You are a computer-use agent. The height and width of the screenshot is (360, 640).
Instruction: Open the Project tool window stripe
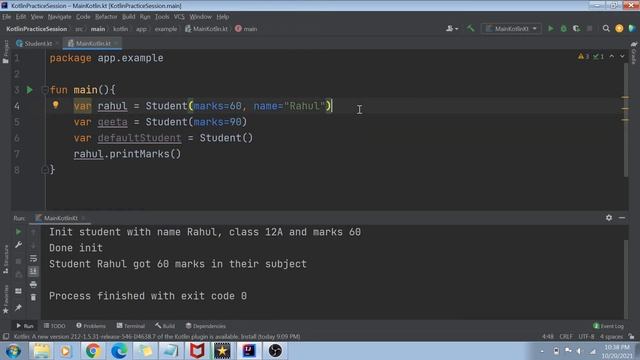[x=6, y=52]
